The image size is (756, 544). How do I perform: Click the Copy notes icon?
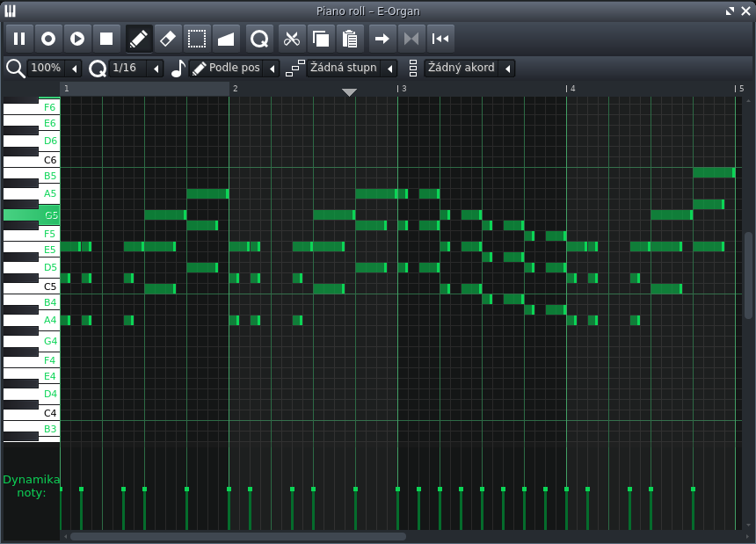[321, 39]
